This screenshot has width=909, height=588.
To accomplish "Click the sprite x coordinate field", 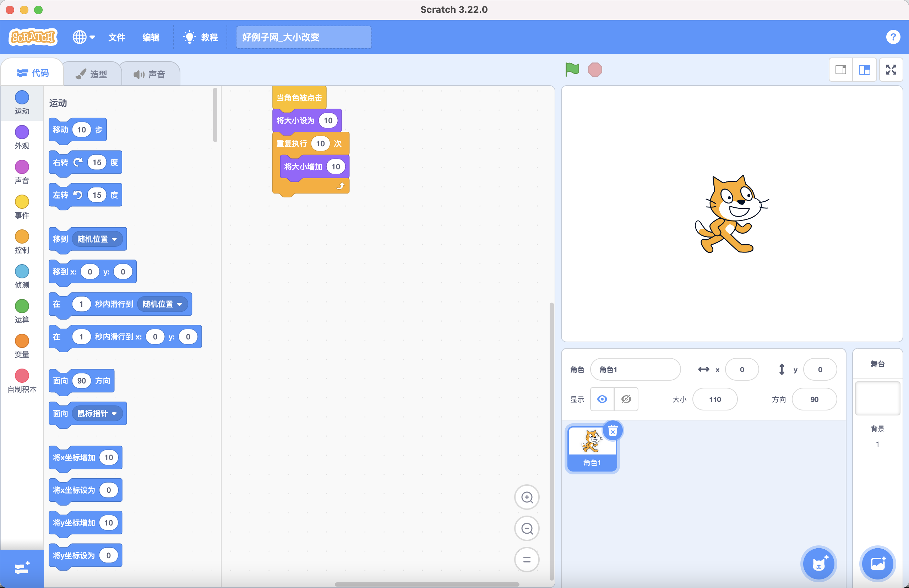I will (x=742, y=369).
